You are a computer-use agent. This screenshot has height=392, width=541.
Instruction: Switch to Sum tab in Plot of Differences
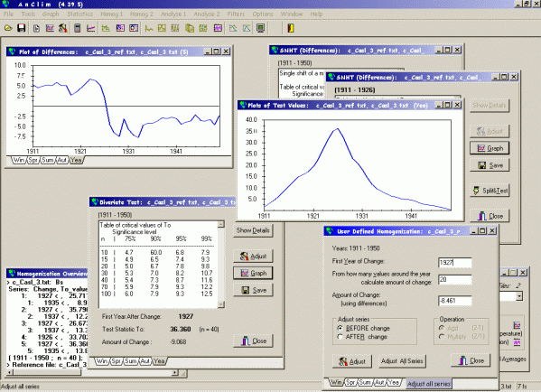48,160
